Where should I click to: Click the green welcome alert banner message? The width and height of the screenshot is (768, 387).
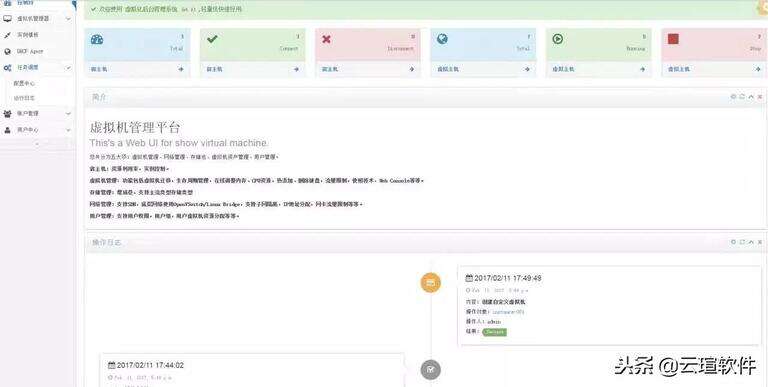click(x=169, y=9)
